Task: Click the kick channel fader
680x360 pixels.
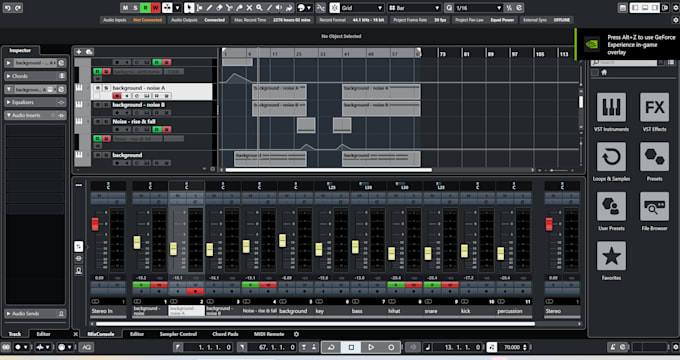Action: 464,250
